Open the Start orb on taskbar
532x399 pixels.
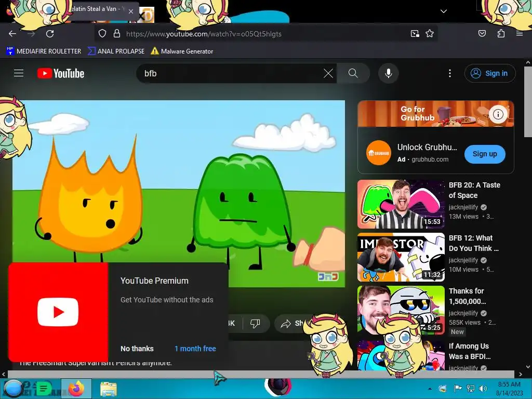click(12, 389)
